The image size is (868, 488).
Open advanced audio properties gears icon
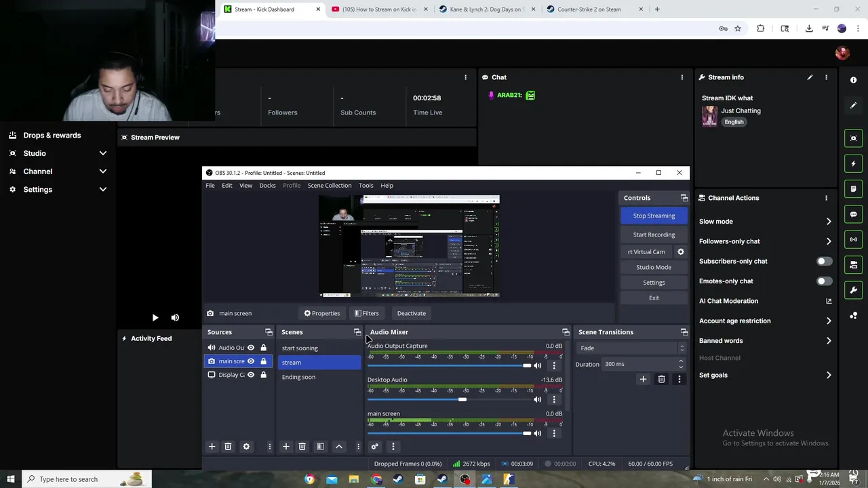374,447
